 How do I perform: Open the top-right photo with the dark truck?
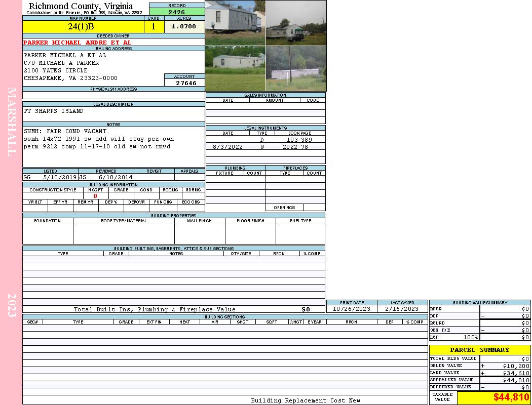click(296, 23)
